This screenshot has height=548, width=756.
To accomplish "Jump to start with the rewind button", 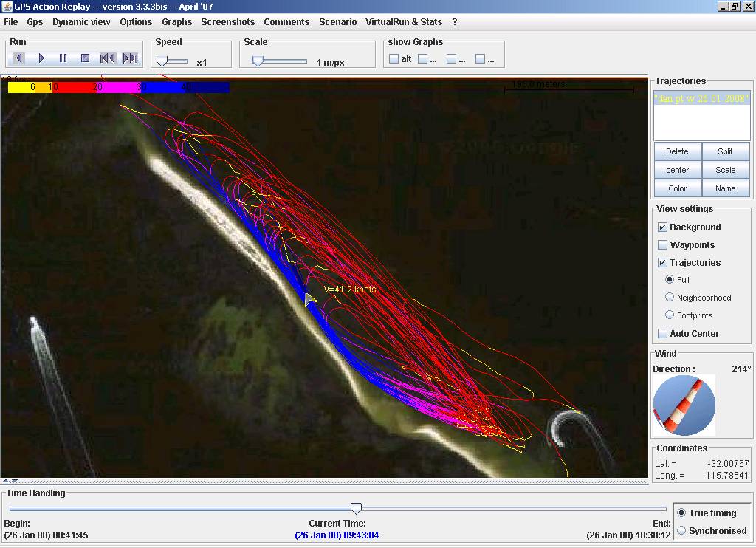I will (x=108, y=58).
